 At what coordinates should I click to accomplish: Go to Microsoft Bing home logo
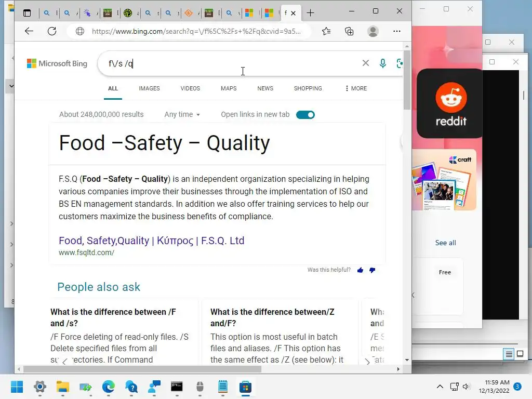57,63
